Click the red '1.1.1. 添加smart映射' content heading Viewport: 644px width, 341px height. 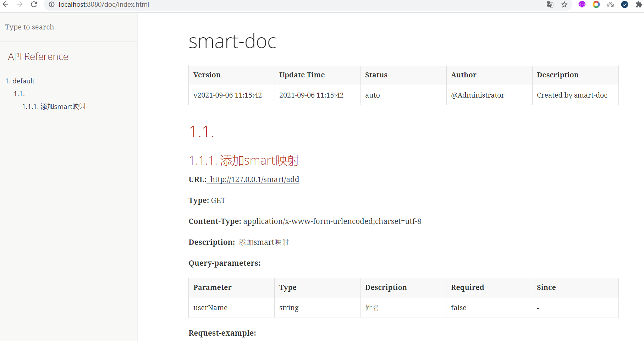[244, 160]
